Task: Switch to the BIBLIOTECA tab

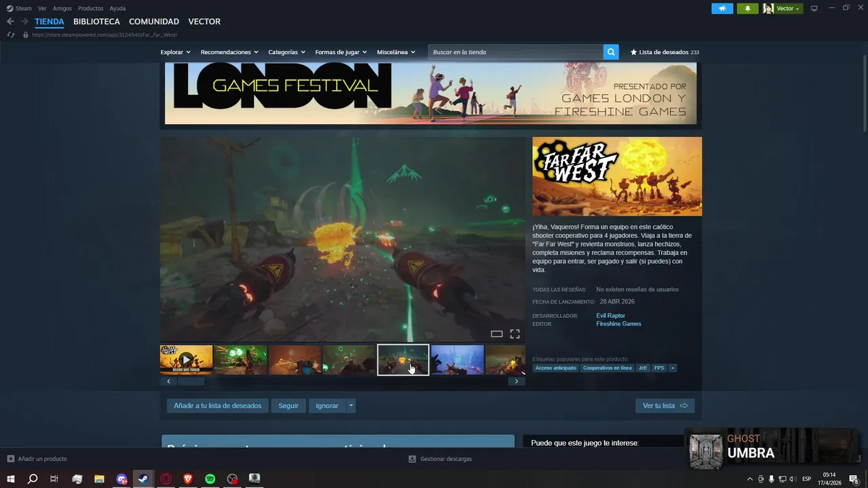Action: pos(96,22)
